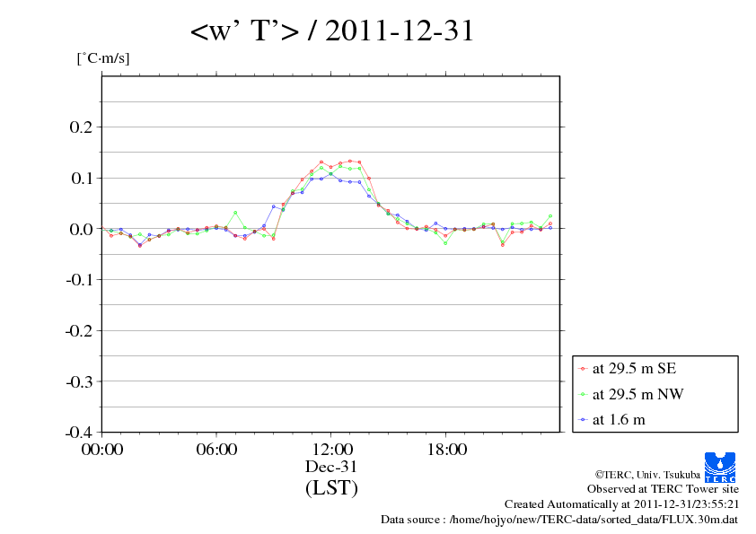Screen dimensions: 756x534
Task: Click the green dip point at 18:00
Action: 445,243
